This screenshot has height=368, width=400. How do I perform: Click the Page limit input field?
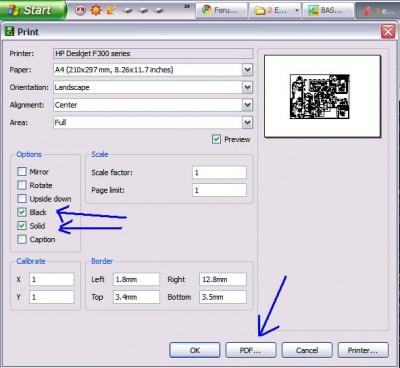click(219, 190)
